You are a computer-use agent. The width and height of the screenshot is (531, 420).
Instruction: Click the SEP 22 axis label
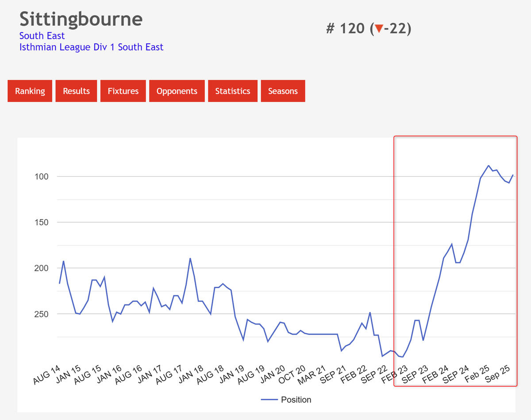click(374, 374)
